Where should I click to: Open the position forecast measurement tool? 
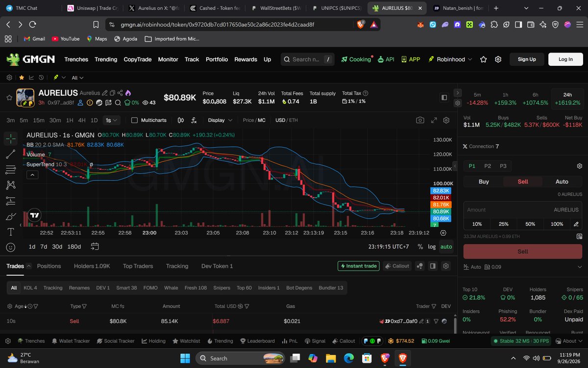10,201
